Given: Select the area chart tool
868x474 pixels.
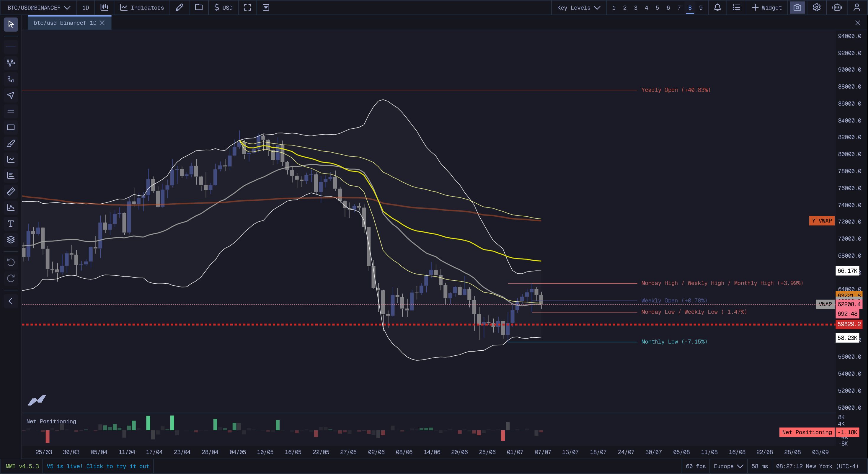Looking at the screenshot, I should (11, 207).
